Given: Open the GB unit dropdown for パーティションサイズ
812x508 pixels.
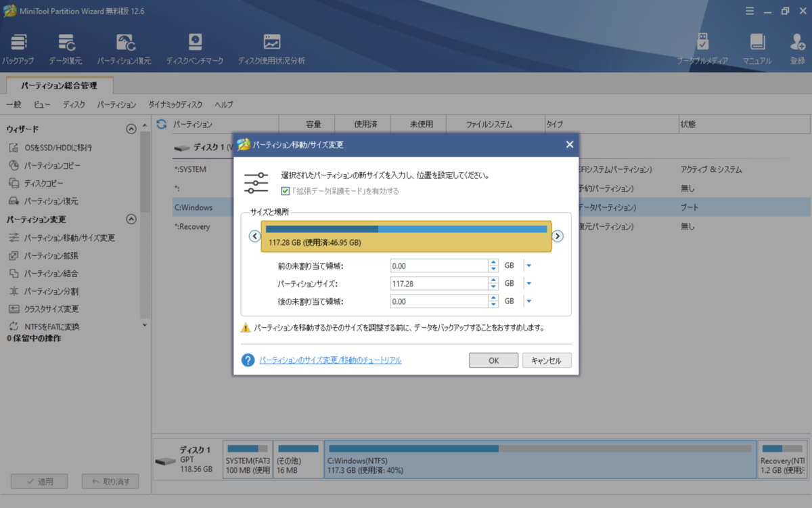Looking at the screenshot, I should [528, 283].
